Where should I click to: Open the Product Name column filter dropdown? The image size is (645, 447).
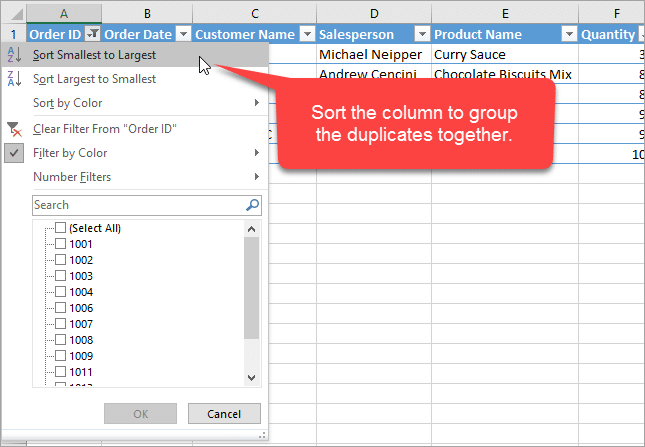click(x=568, y=34)
